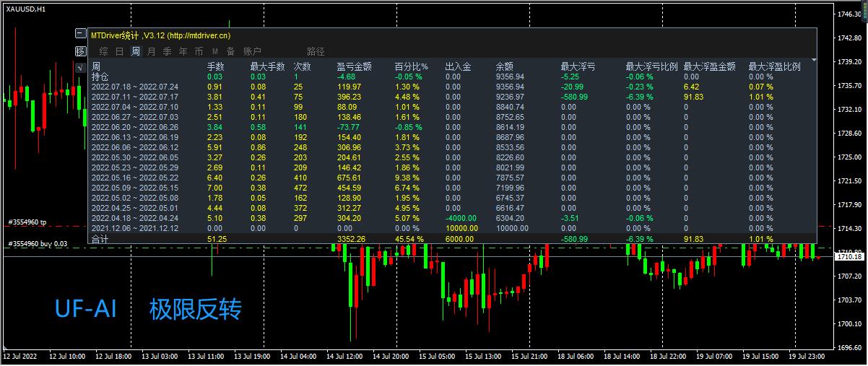Click the 最大手数 column header

267,66
